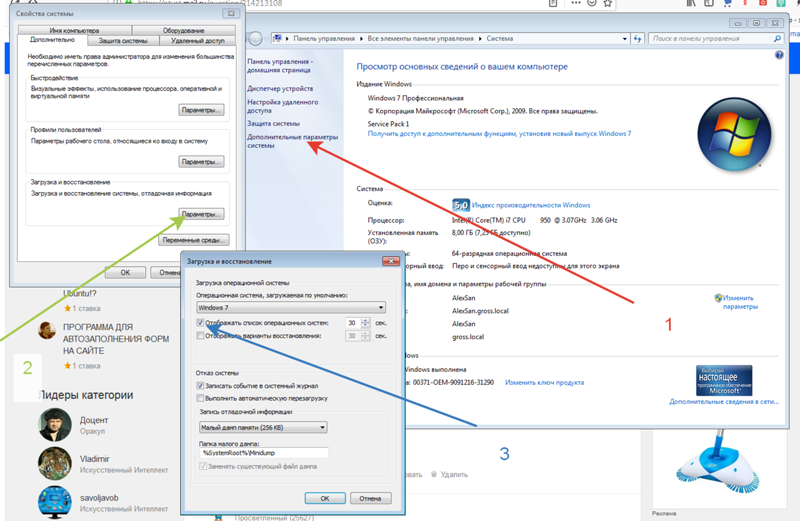Open Настройка удаленного доступа link
Viewport: 800px width, 521px height.
pos(283,106)
